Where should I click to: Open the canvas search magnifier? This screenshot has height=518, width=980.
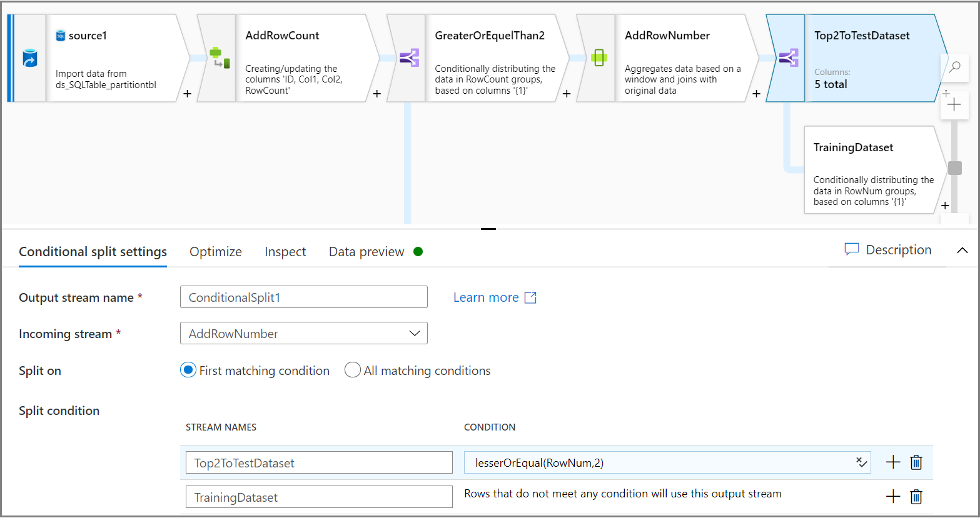click(x=954, y=67)
